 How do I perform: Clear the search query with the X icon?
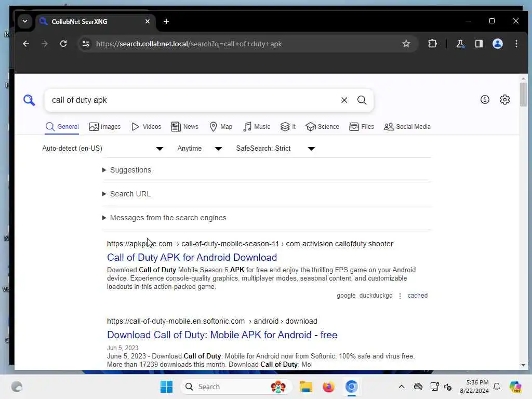[344, 100]
